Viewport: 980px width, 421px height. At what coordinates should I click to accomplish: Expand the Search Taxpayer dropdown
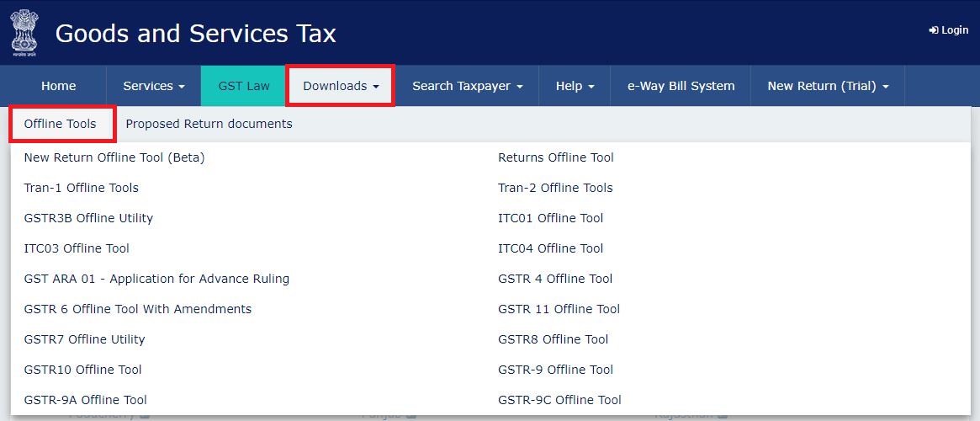(468, 86)
